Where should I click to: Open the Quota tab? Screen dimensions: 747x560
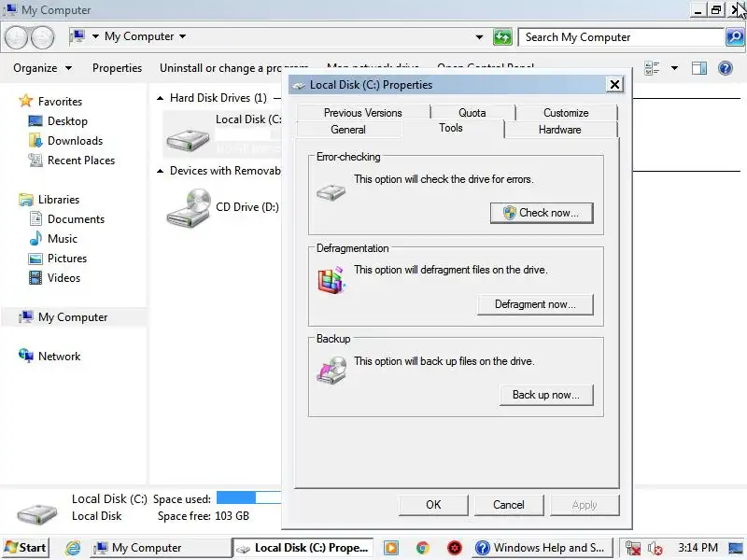(472, 113)
